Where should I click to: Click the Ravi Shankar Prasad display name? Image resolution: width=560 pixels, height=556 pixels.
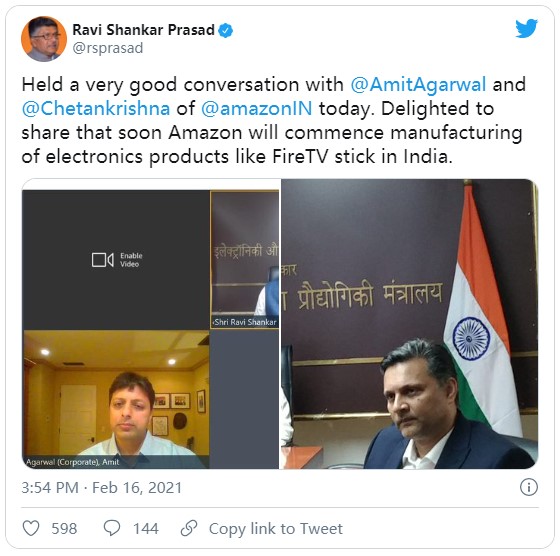coord(144,30)
